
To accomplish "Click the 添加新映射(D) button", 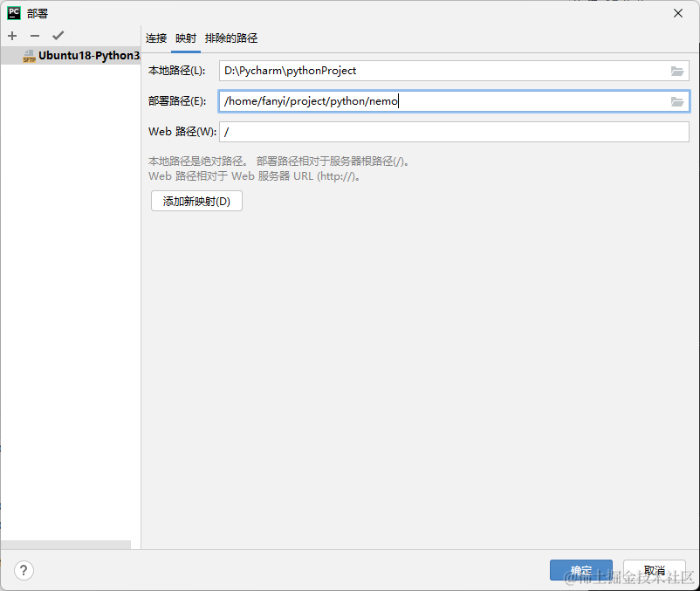I will tap(197, 201).
